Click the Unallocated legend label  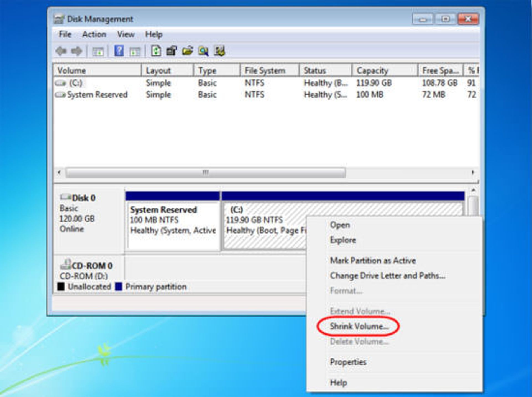coord(89,287)
